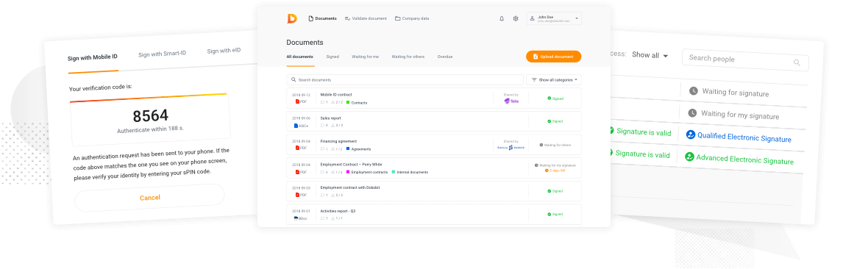Open the notifications bell
Screen dimensions: 868x269
click(x=502, y=18)
